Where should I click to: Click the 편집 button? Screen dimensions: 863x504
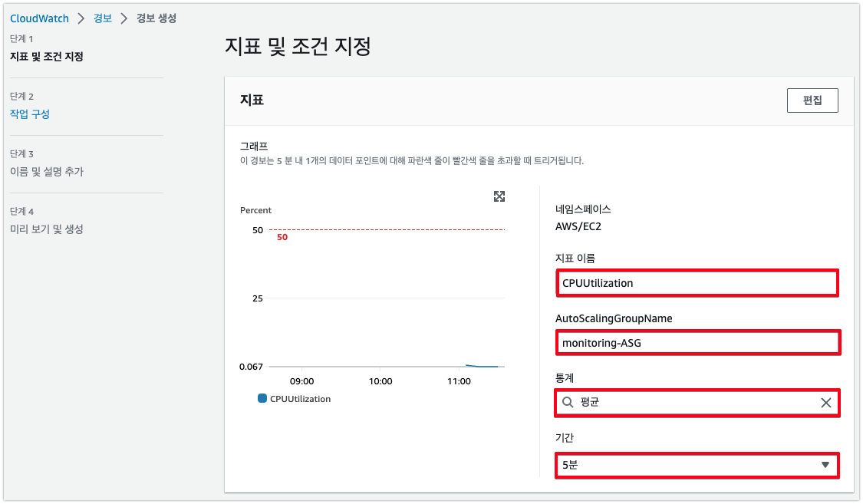tap(812, 100)
